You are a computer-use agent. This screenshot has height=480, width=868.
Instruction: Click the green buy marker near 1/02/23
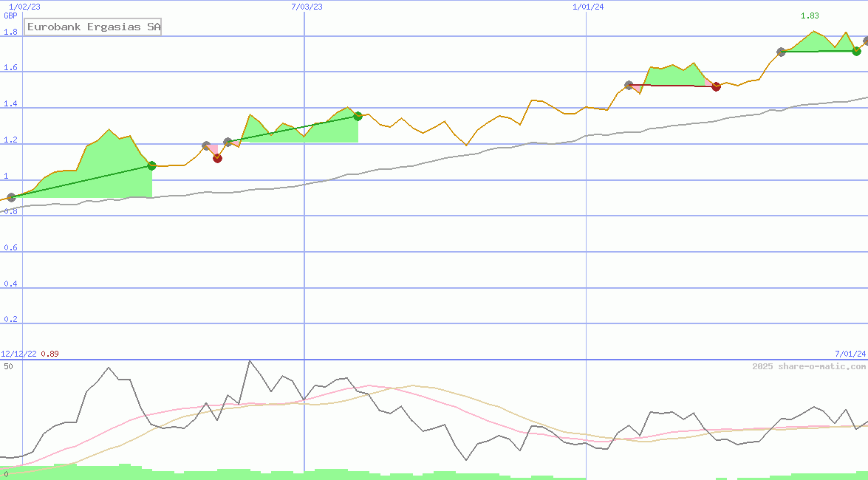pos(151,165)
